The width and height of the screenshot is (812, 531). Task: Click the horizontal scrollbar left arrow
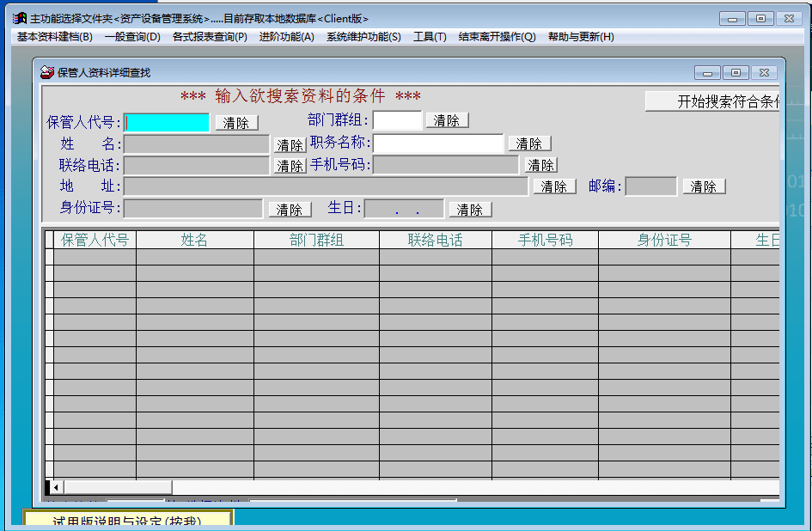[57, 488]
